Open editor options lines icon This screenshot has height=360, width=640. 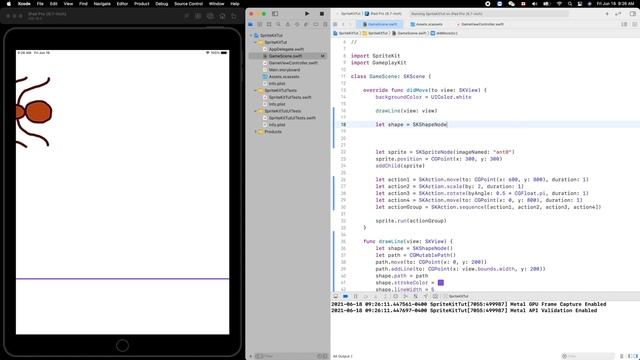pyautogui.click(x=624, y=24)
